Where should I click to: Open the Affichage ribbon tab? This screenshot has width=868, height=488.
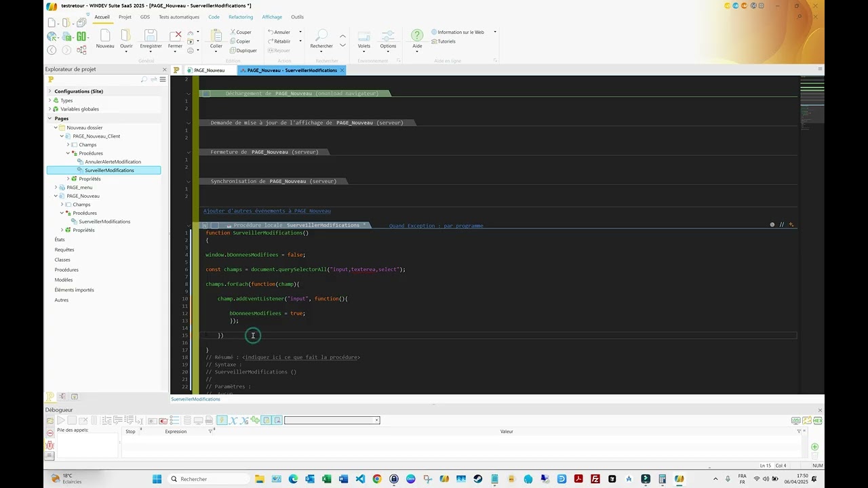(x=272, y=17)
